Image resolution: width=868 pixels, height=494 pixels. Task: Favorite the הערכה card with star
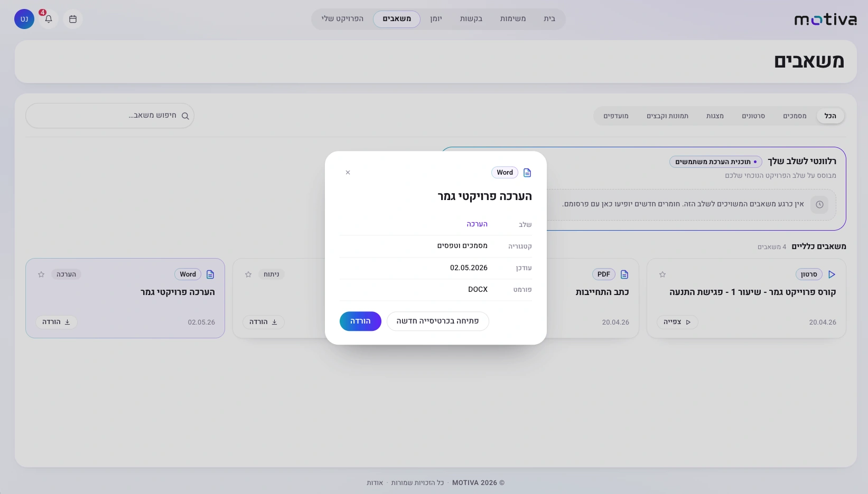pyautogui.click(x=41, y=274)
